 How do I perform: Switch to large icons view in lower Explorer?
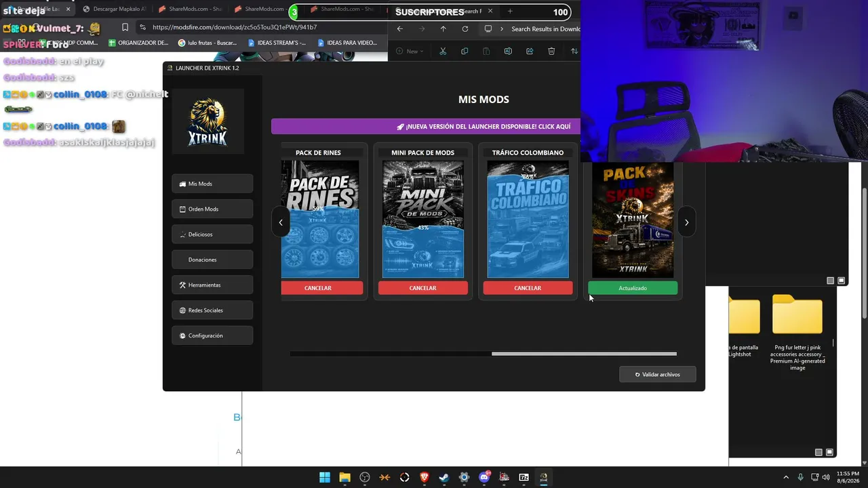point(829,452)
